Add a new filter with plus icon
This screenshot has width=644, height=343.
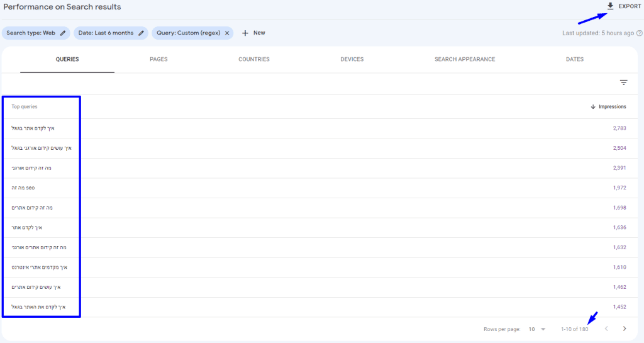tap(245, 33)
